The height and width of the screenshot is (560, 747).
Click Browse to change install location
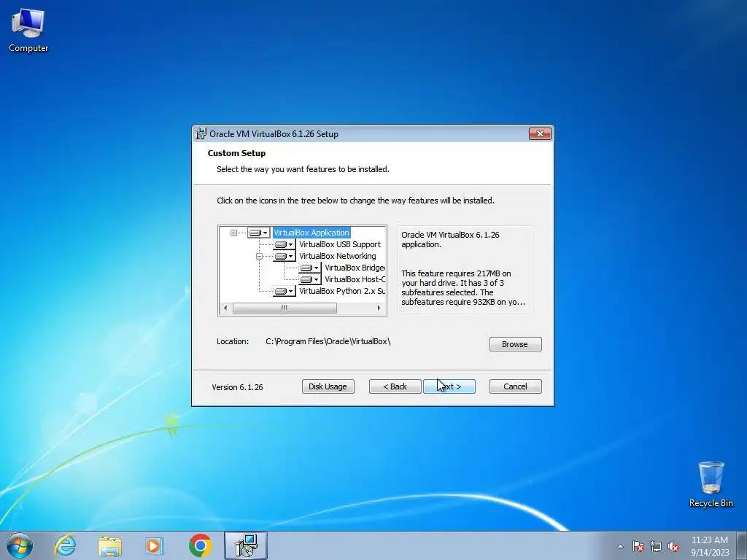tap(515, 344)
